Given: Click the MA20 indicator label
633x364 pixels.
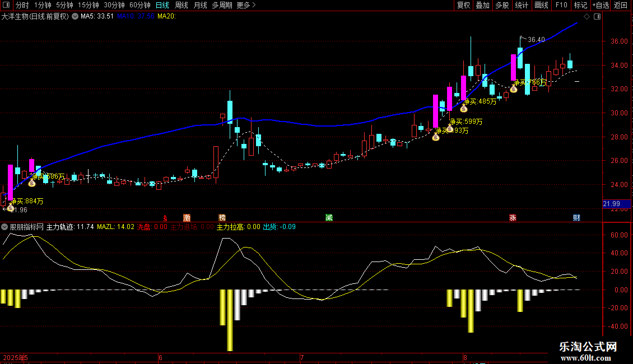Looking at the screenshot, I should (x=166, y=17).
